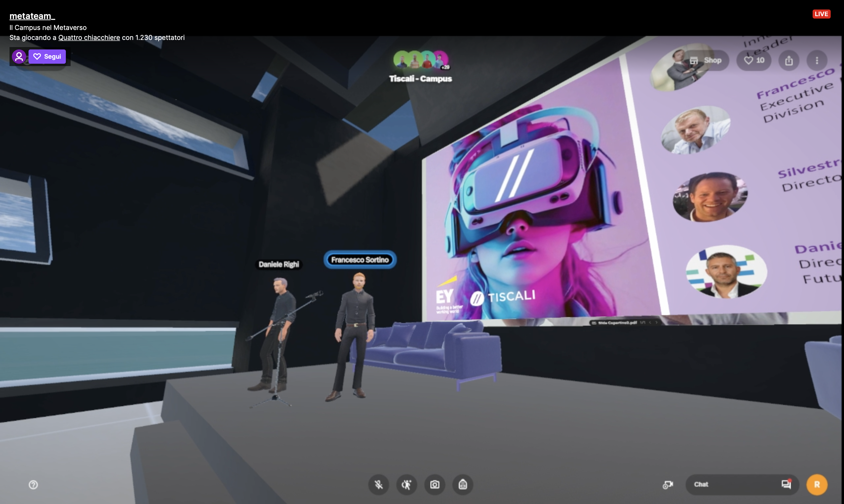844x504 pixels.
Task: Click the Tiscali - Campus space title
Action: point(421,79)
